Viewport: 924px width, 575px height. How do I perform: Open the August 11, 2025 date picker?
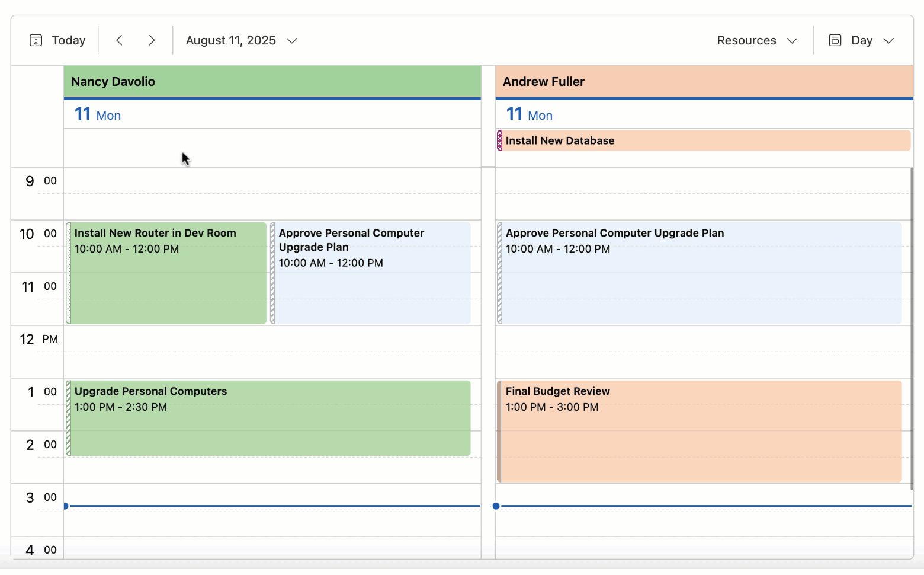pyautogui.click(x=240, y=40)
